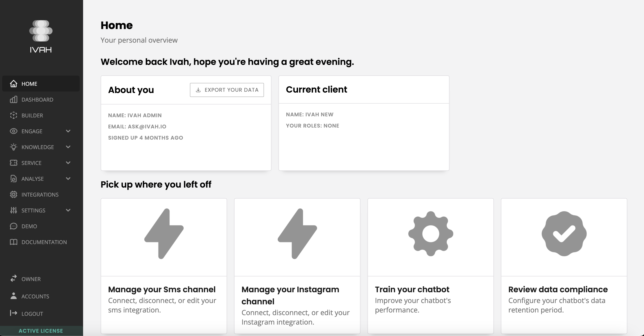644x336 pixels.
Task: Expand the Settings submenu chevron
Action: [x=68, y=210]
